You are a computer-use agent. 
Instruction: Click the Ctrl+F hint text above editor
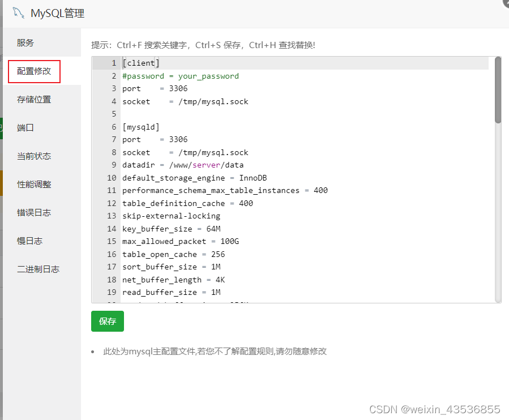coord(203,45)
